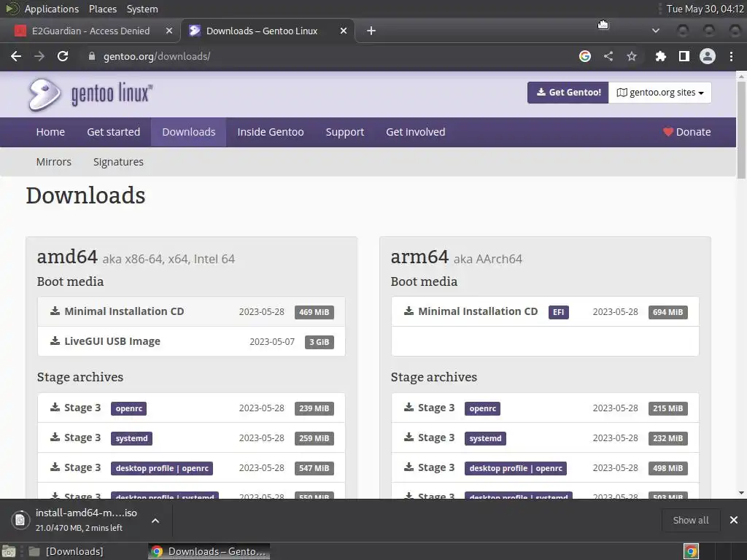Close the Downloads – Gentoo Linux tab
Image resolution: width=747 pixels, height=560 pixels.
[344, 31]
